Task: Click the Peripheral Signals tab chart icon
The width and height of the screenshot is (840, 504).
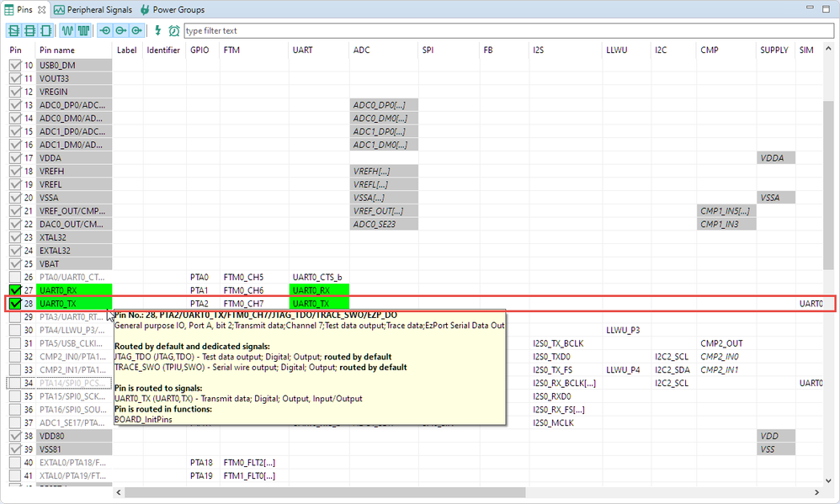Action: (59, 9)
